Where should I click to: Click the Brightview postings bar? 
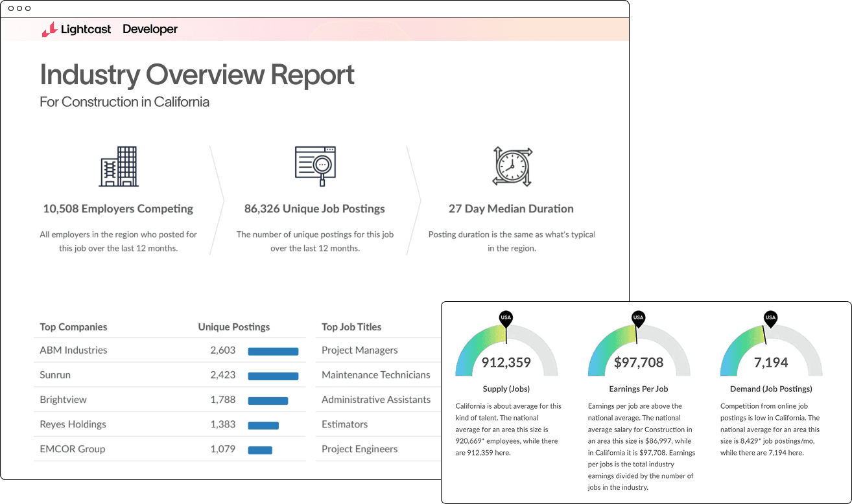pos(268,401)
